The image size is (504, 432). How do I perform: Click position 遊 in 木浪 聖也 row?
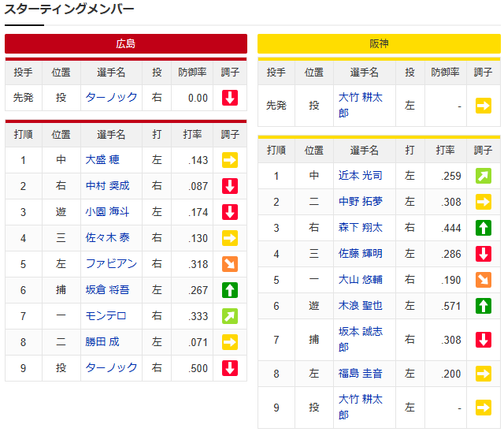pos(313,306)
